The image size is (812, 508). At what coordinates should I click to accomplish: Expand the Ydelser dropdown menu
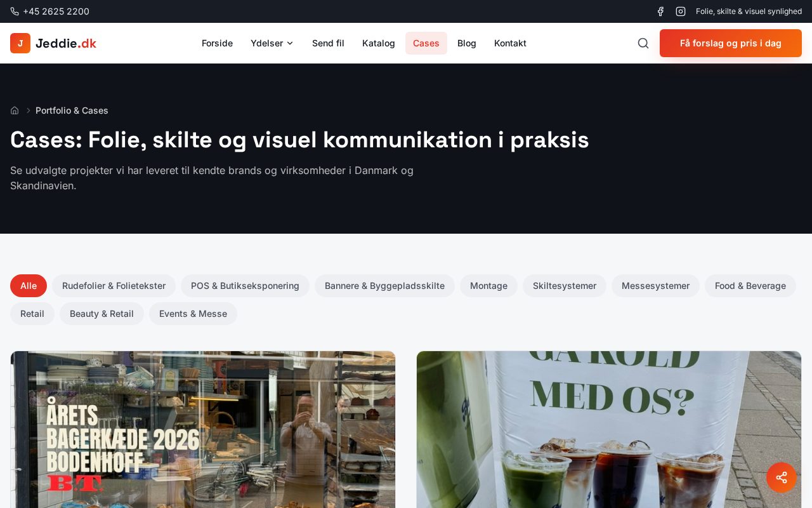click(272, 43)
